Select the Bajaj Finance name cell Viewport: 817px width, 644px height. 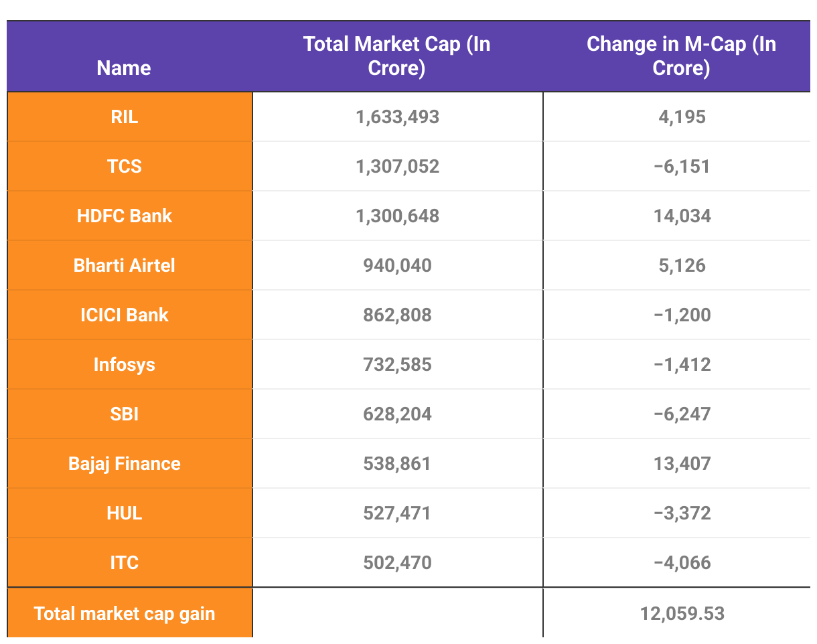tap(125, 464)
